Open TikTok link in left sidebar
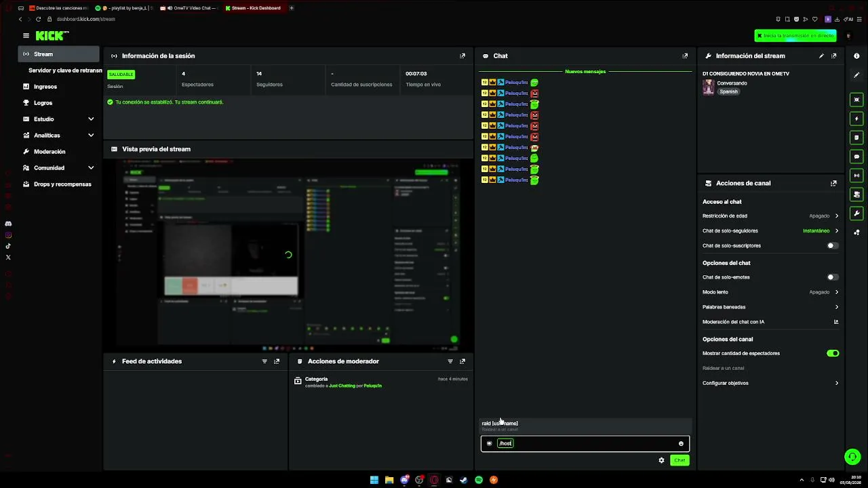The image size is (868, 488). 8,246
